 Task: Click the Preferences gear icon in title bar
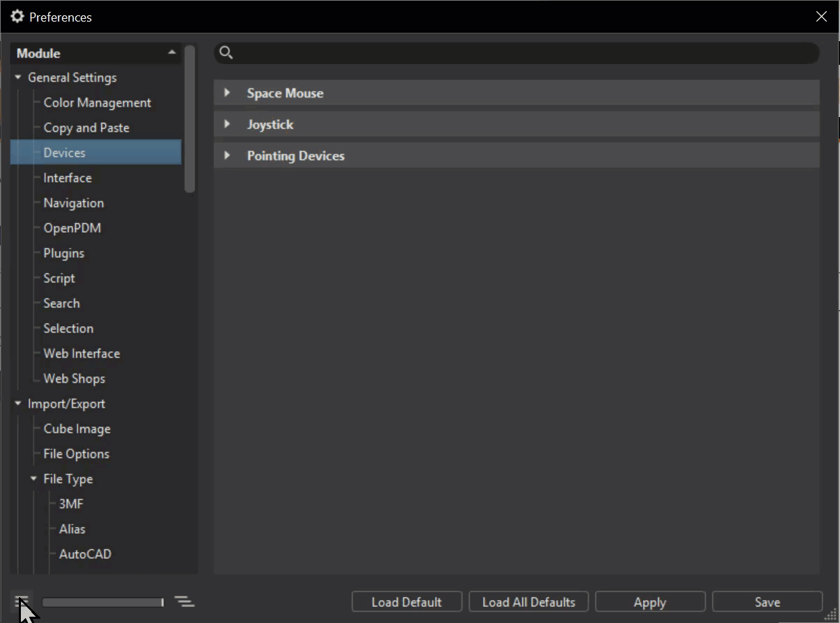pos(17,16)
